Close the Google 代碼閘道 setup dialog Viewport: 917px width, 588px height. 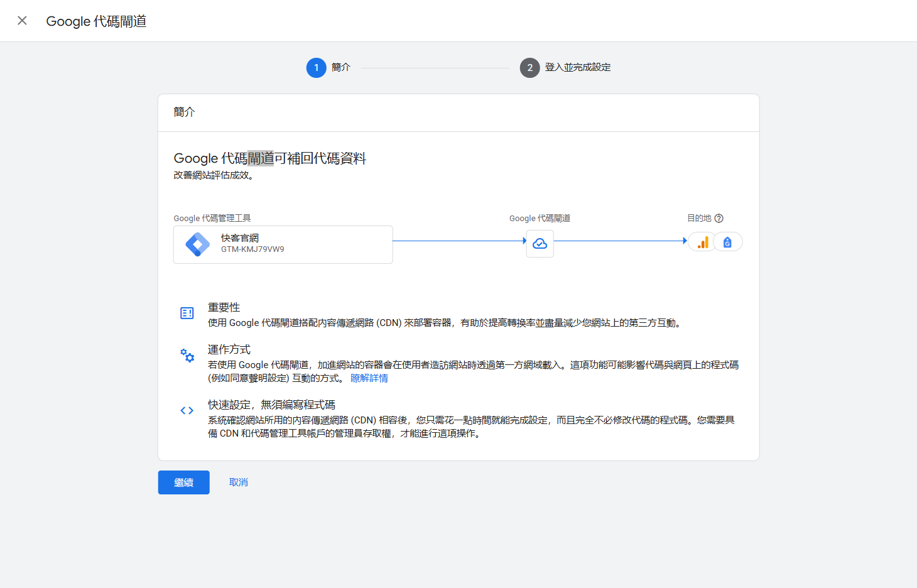[22, 21]
